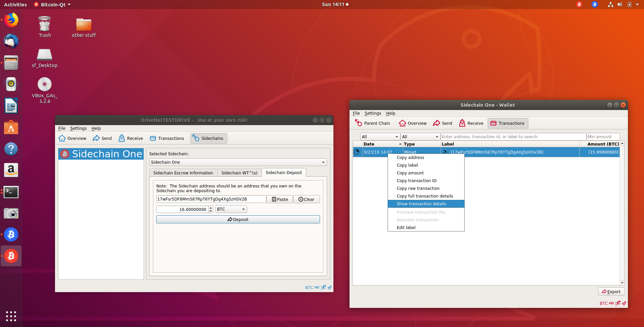
Task: Expand the BTC unit dropdown
Action: point(231,209)
